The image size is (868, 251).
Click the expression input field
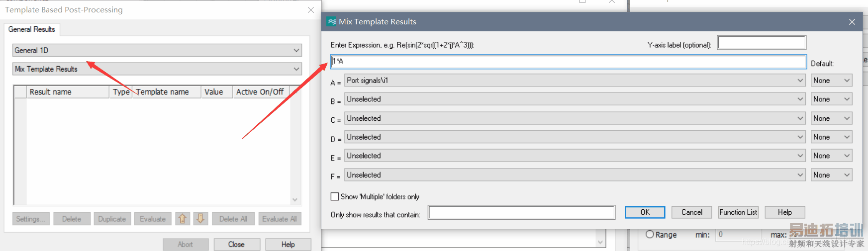[568, 62]
